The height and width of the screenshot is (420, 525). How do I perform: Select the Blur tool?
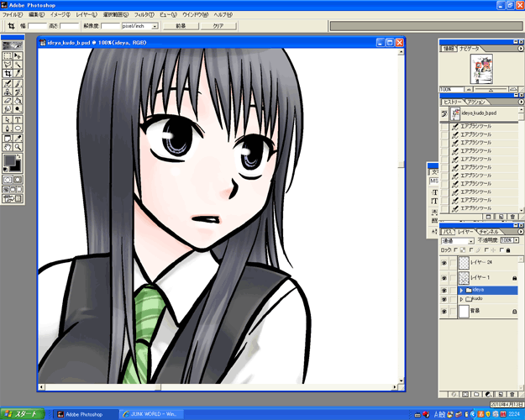[8, 109]
